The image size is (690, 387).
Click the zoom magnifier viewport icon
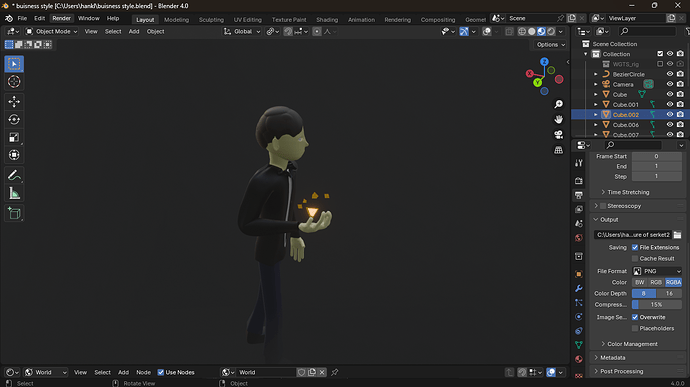tap(558, 104)
